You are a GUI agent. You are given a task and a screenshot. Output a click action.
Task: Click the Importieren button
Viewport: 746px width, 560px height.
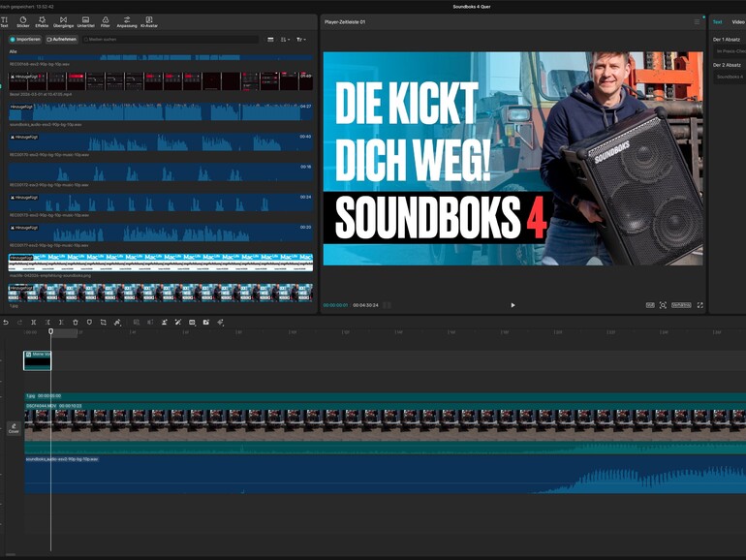(x=25, y=40)
